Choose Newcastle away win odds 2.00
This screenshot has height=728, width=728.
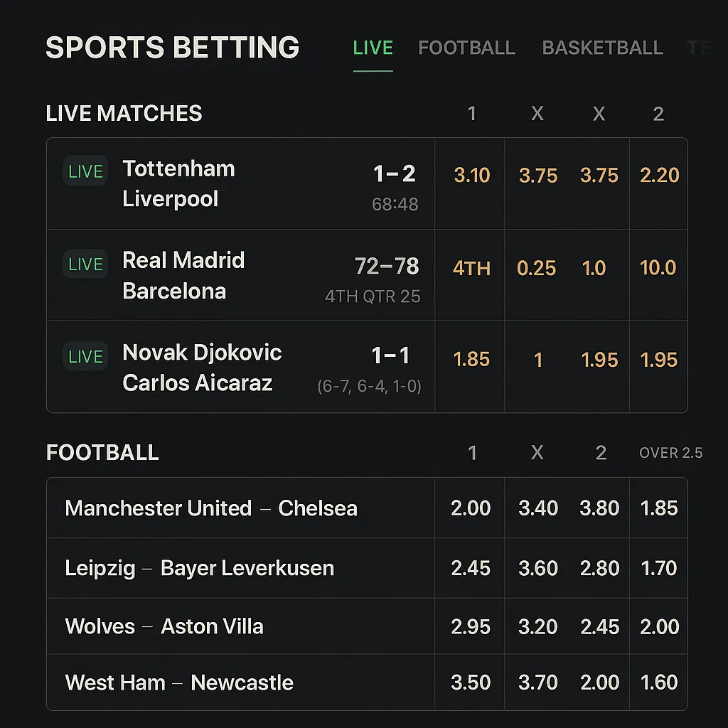599,682
